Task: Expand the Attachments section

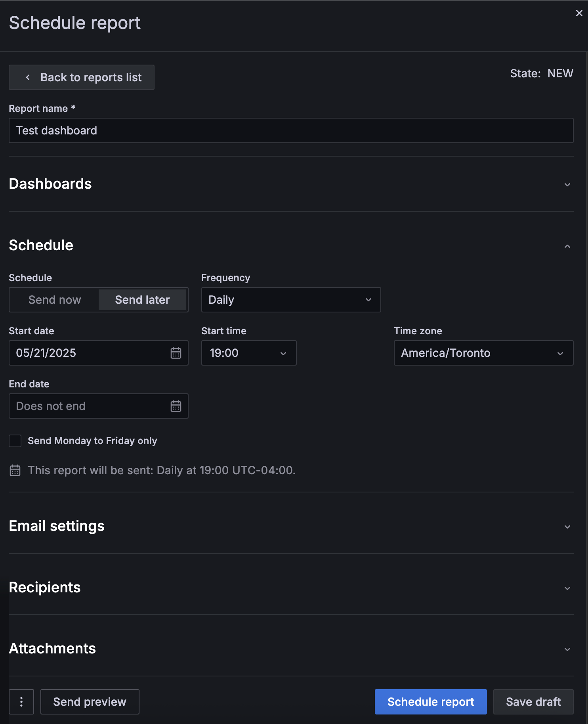Action: click(x=567, y=649)
